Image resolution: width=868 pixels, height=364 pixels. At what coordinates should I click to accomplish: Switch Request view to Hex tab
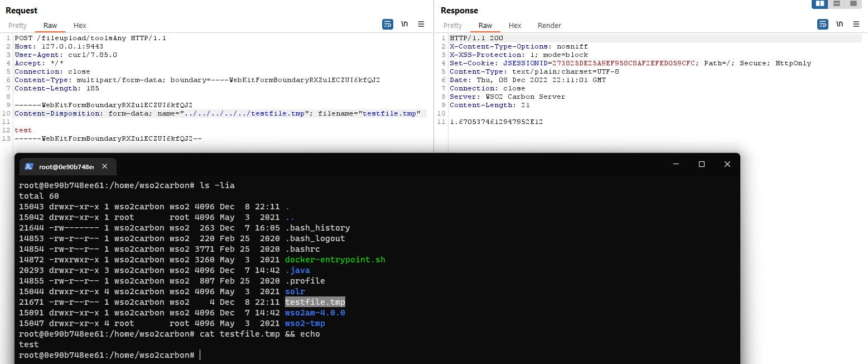coord(80,25)
